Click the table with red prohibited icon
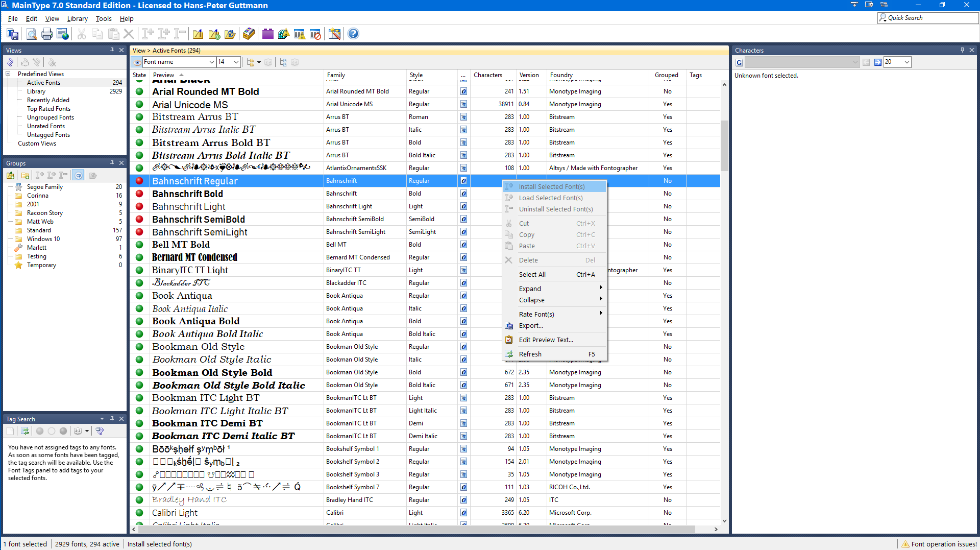This screenshot has height=550, width=980. pos(315,34)
